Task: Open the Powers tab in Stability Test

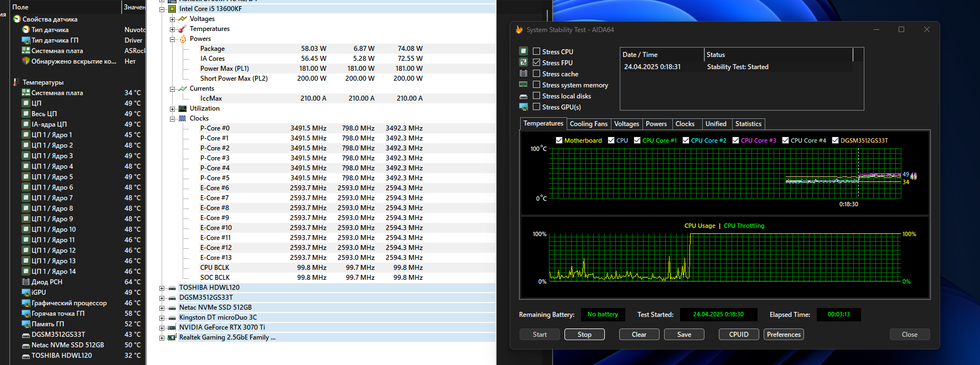Action: click(x=656, y=124)
